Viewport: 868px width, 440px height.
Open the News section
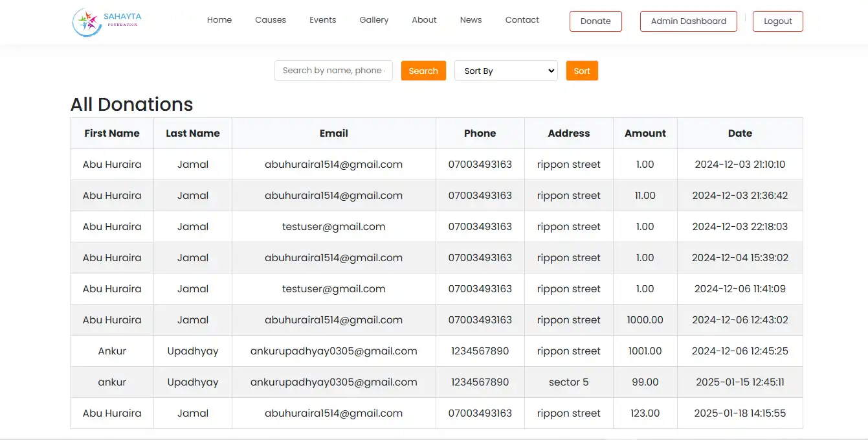(471, 20)
